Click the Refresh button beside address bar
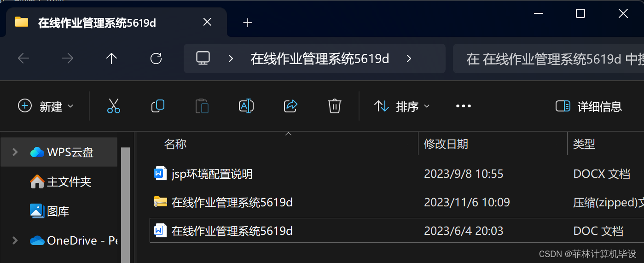This screenshot has height=263, width=644. point(156,58)
